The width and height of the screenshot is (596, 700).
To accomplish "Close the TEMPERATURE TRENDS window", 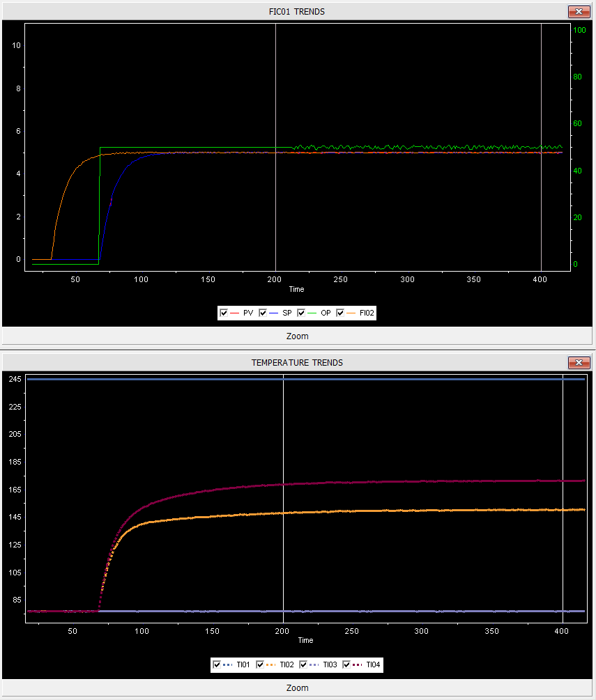I will 579,362.
